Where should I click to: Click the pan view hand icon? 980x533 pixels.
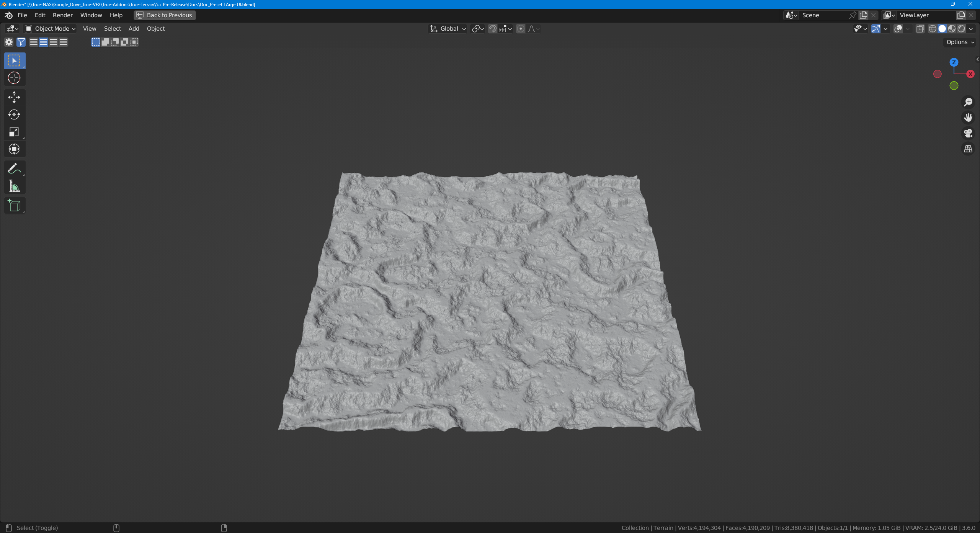point(968,118)
